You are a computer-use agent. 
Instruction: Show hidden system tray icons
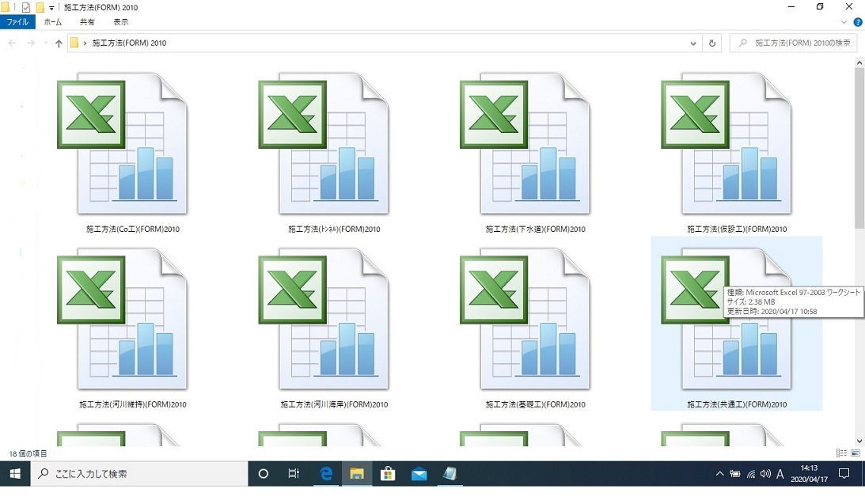tap(719, 474)
